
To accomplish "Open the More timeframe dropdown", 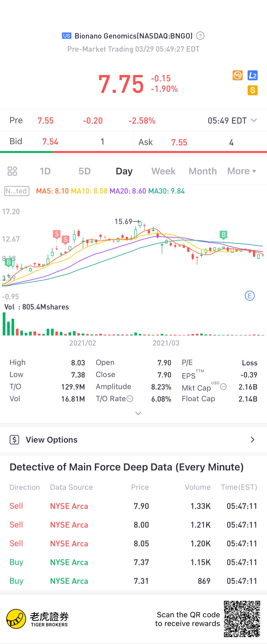I will point(242,171).
